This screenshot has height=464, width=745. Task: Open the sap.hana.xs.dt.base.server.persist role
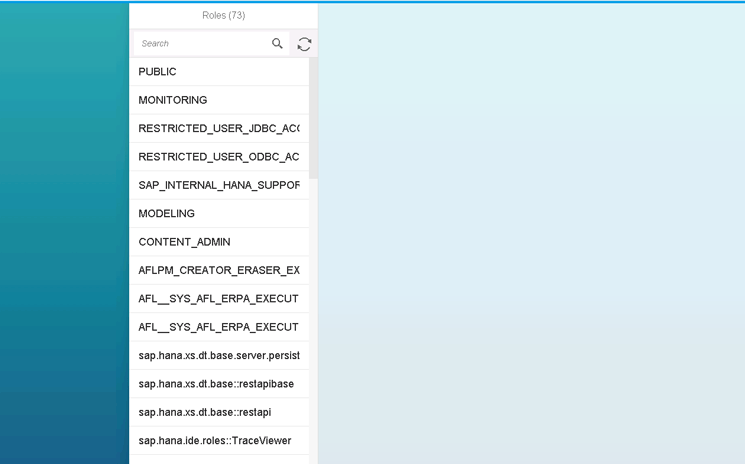(218, 355)
